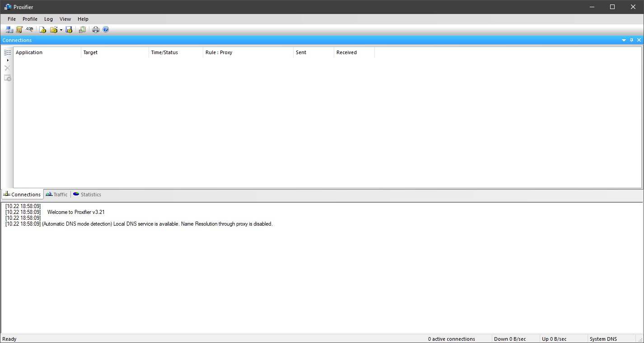Sort by Target column header

tap(115, 52)
